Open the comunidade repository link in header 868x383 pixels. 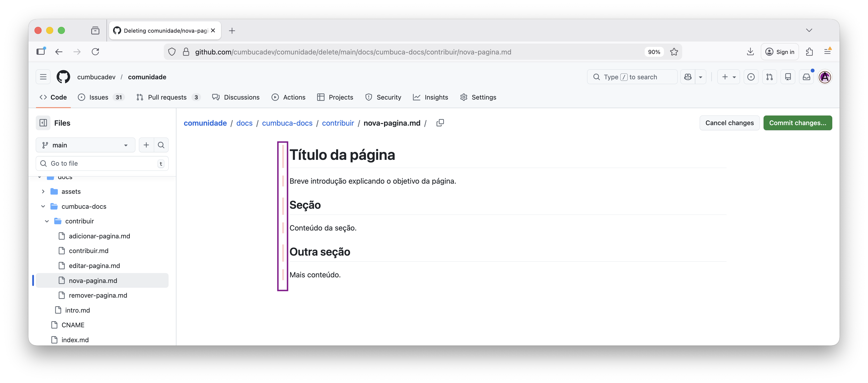(147, 77)
